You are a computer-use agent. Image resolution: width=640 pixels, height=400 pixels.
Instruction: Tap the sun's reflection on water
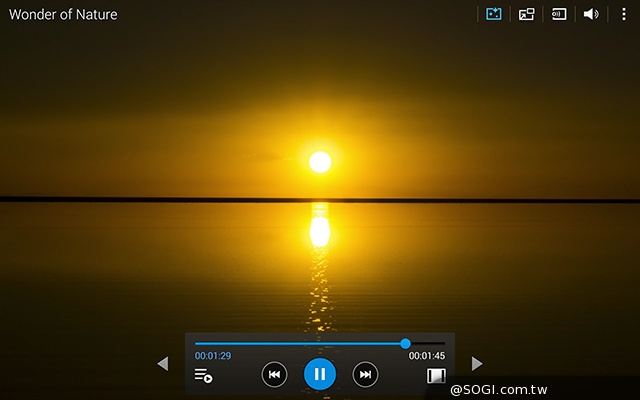[320, 230]
